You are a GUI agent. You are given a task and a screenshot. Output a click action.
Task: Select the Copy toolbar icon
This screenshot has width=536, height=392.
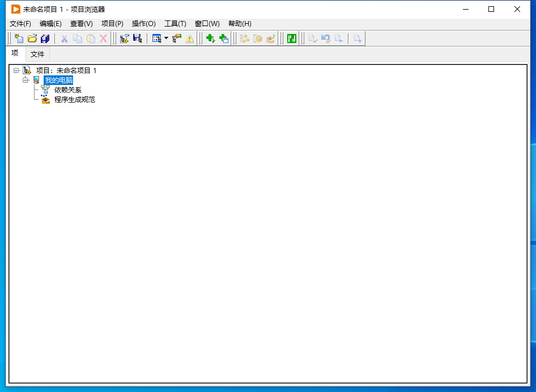pyautogui.click(x=77, y=38)
